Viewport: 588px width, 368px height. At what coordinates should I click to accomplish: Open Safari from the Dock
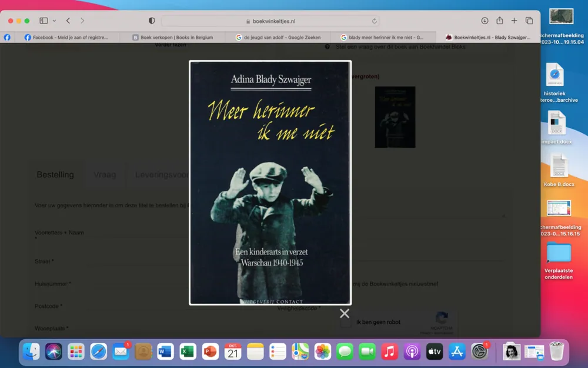click(98, 352)
